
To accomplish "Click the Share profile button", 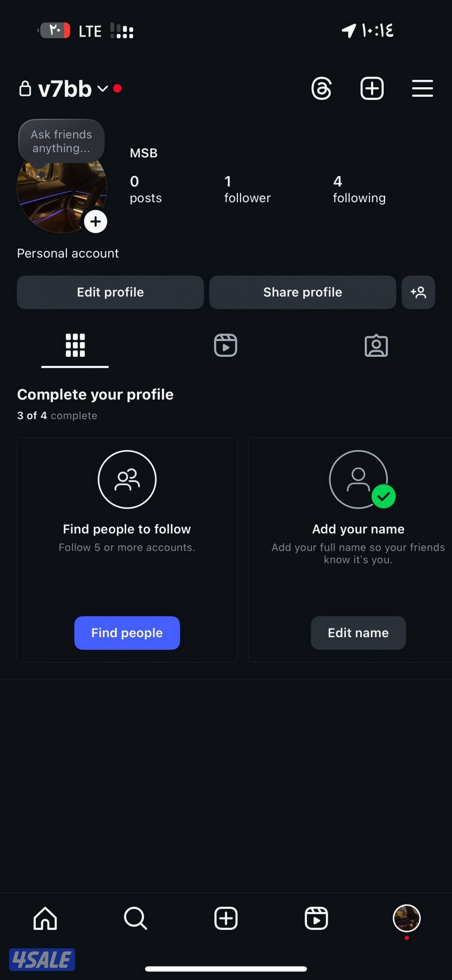I will (x=302, y=292).
